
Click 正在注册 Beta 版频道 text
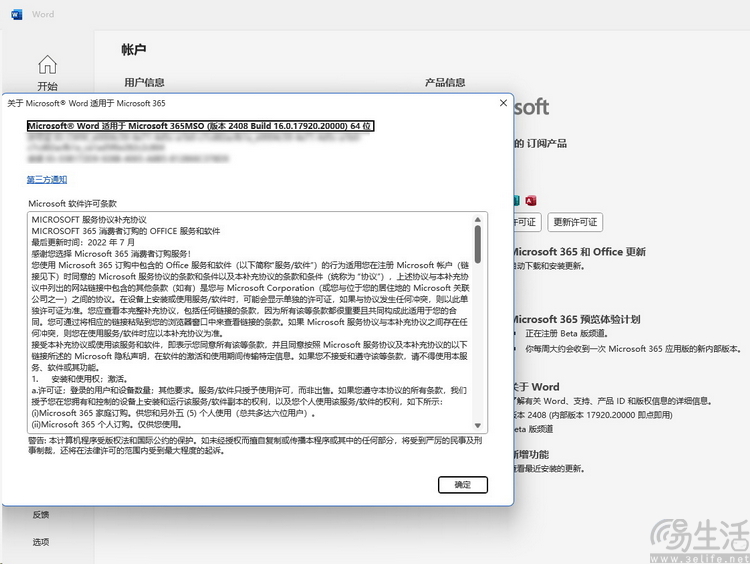566,333
